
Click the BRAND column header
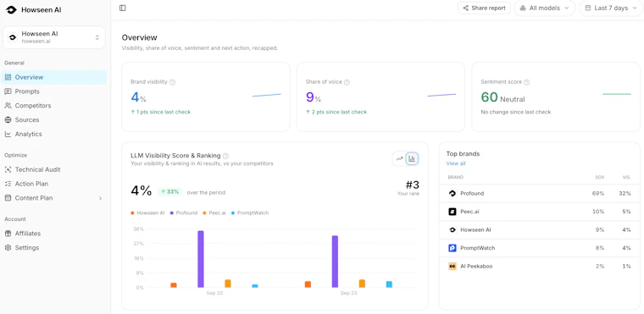coord(456,178)
